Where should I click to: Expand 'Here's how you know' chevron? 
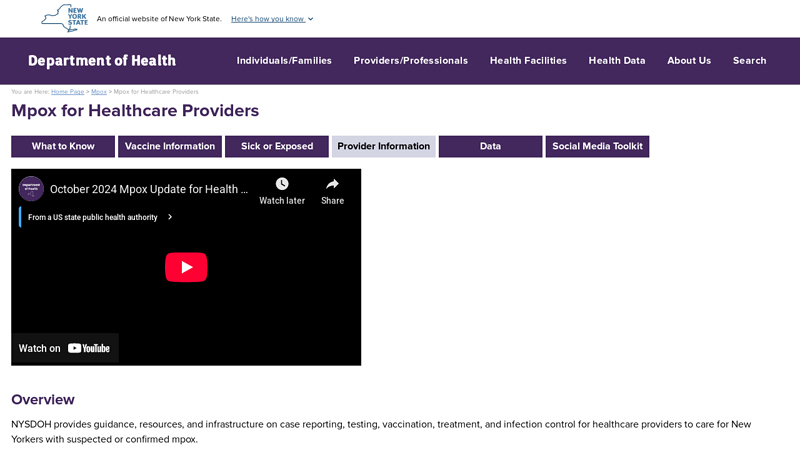tap(310, 19)
